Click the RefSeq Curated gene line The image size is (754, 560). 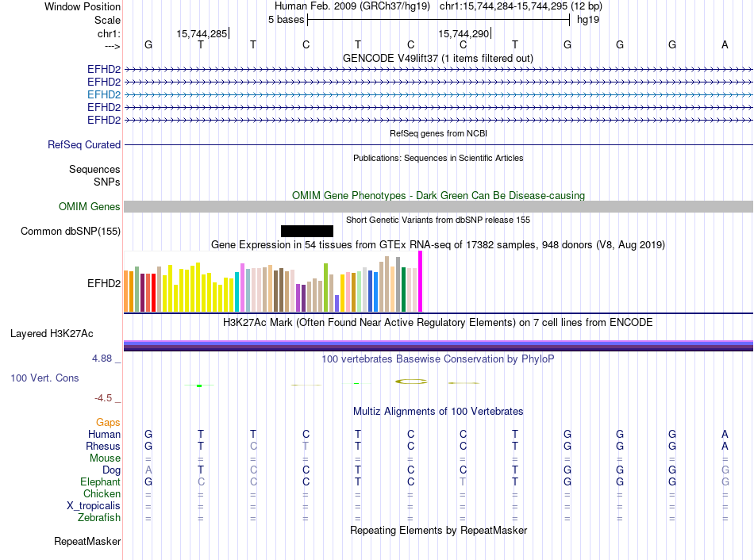click(x=438, y=144)
